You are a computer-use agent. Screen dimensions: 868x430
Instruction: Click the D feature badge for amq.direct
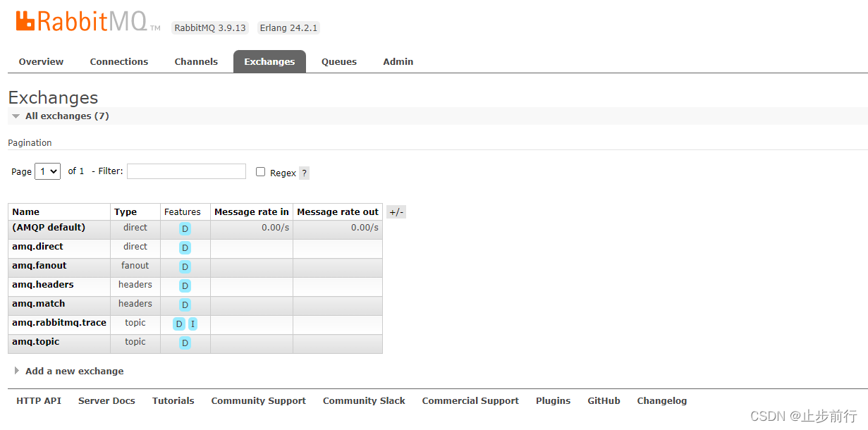pos(185,248)
